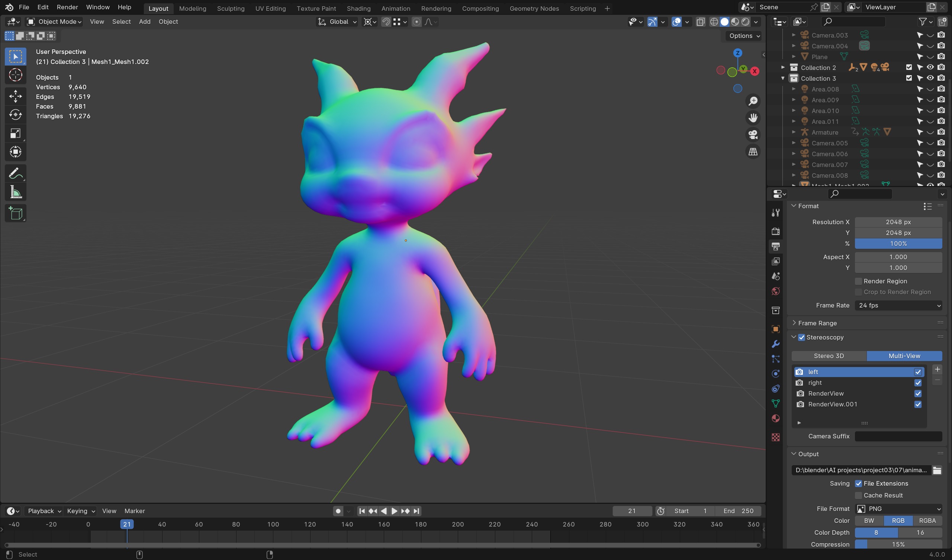Select the Multi-View button
Image resolution: width=952 pixels, height=560 pixels.
point(904,356)
